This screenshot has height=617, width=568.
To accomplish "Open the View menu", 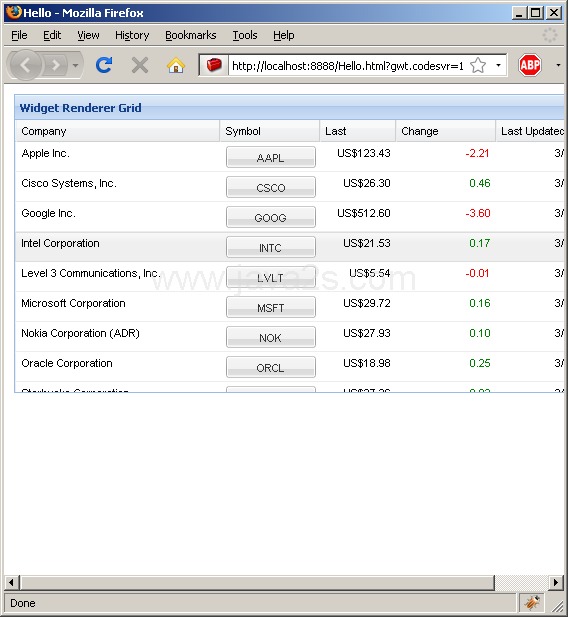I will coord(88,35).
